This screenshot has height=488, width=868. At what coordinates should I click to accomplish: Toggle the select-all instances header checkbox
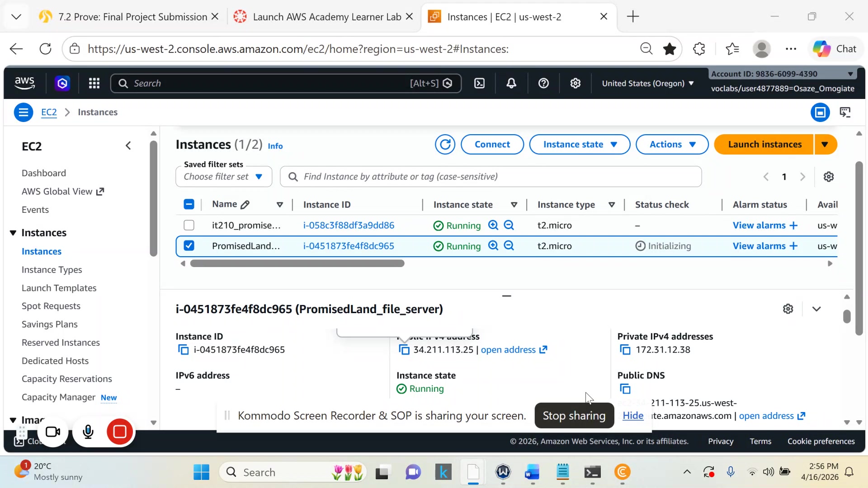pyautogui.click(x=189, y=204)
